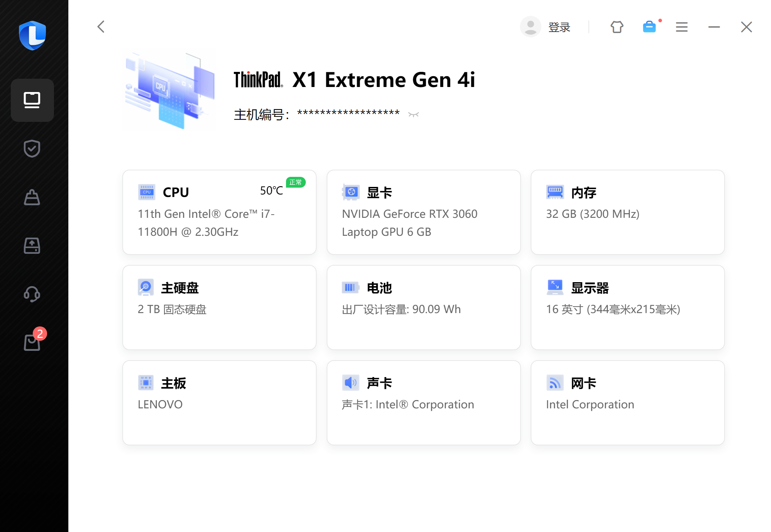Open the toolbox sidebar section

pyautogui.click(x=32, y=197)
